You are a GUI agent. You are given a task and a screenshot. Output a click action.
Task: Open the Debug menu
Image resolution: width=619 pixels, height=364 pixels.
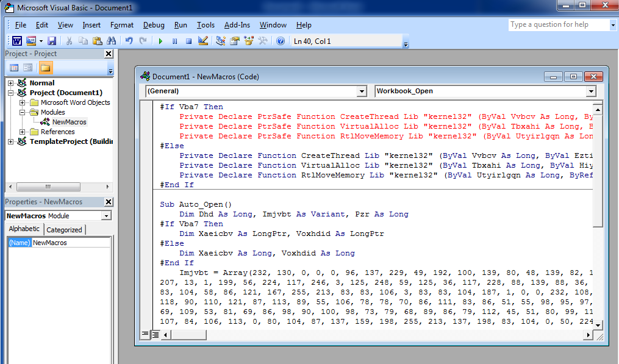click(x=154, y=25)
